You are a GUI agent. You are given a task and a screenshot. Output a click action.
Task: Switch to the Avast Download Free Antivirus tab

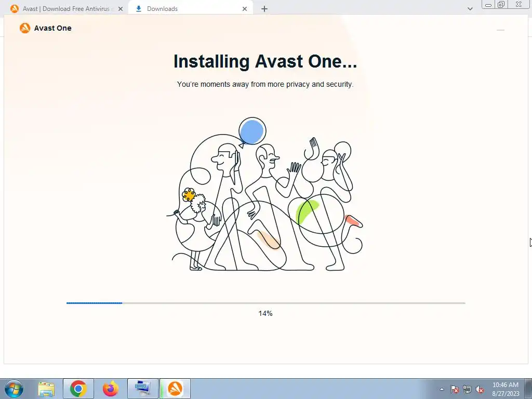point(66,9)
